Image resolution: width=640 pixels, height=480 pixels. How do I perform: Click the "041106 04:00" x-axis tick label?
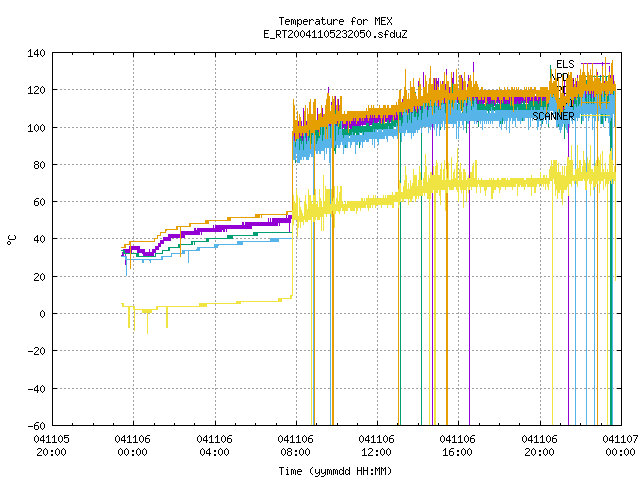[x=214, y=446]
